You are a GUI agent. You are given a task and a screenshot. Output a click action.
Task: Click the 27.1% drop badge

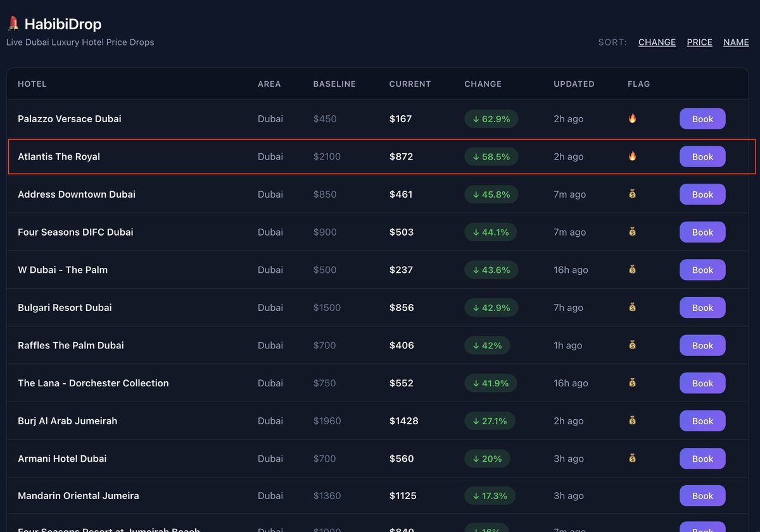tap(490, 421)
